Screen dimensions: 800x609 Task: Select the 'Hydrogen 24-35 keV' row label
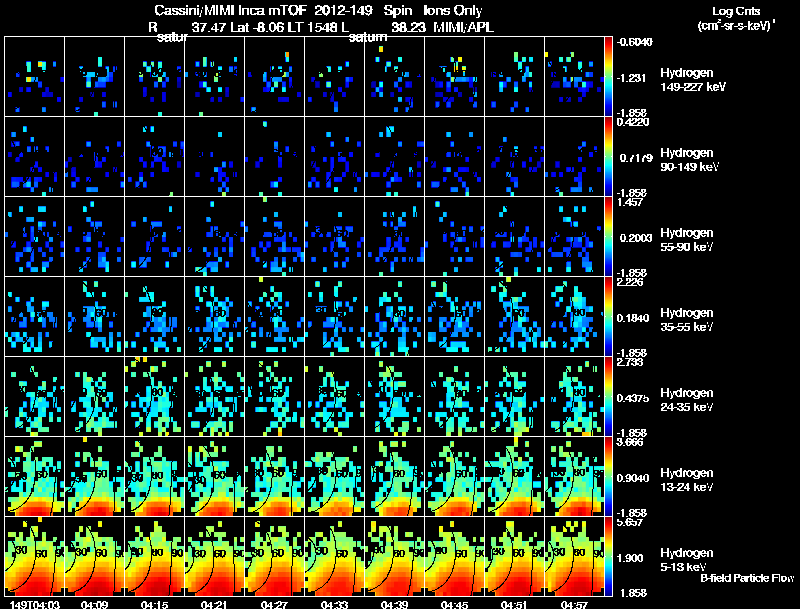pyautogui.click(x=687, y=400)
